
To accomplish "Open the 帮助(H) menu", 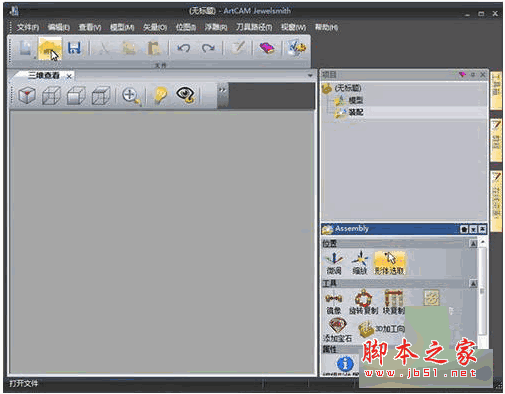I will (x=326, y=27).
